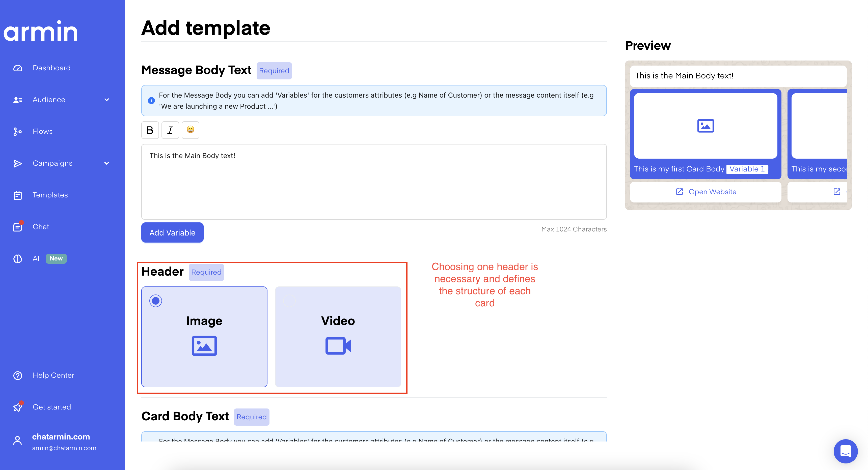This screenshot has height=470, width=868.
Task: Expand the Audience menu chevron
Action: click(x=107, y=100)
